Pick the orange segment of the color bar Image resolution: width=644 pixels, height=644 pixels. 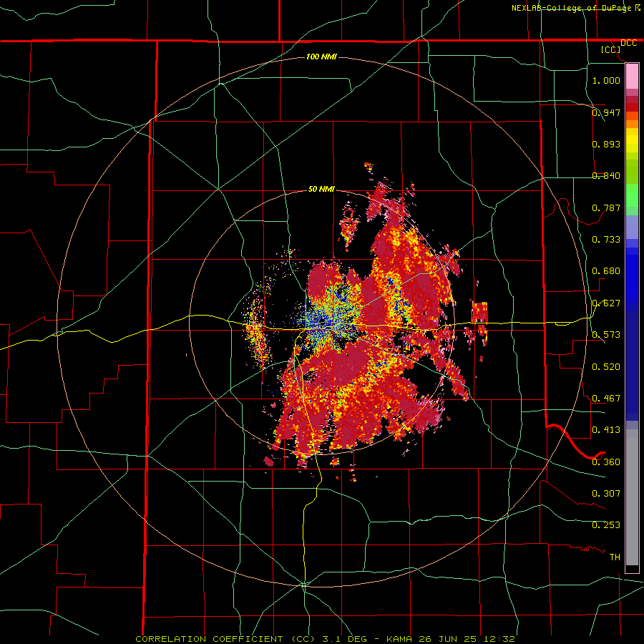pyautogui.click(x=632, y=124)
